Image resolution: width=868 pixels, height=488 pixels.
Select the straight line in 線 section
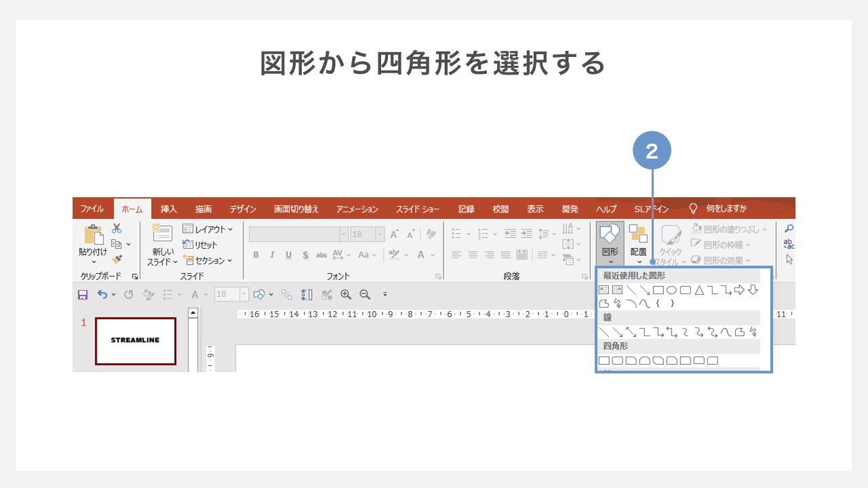coord(604,331)
